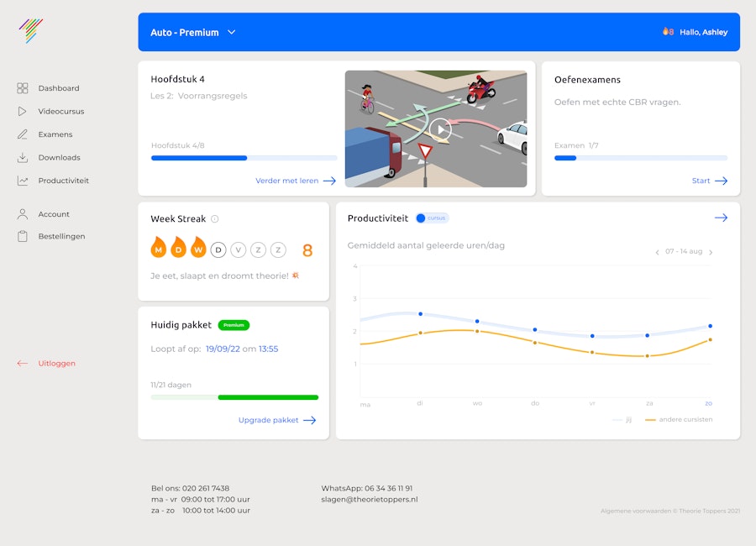Click the Dashboard grid icon
Viewport: 756px width, 546px height.
point(22,87)
